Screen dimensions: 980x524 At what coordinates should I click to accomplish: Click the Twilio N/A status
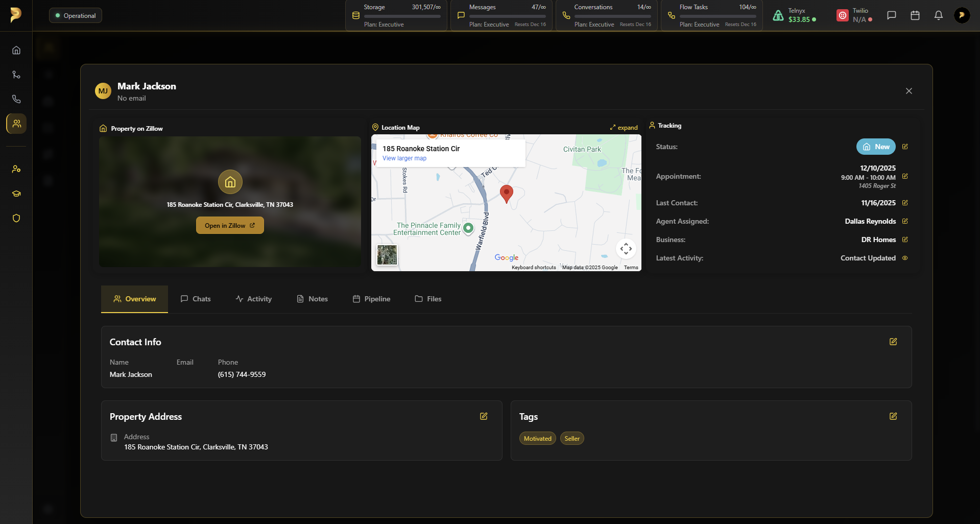tap(859, 19)
